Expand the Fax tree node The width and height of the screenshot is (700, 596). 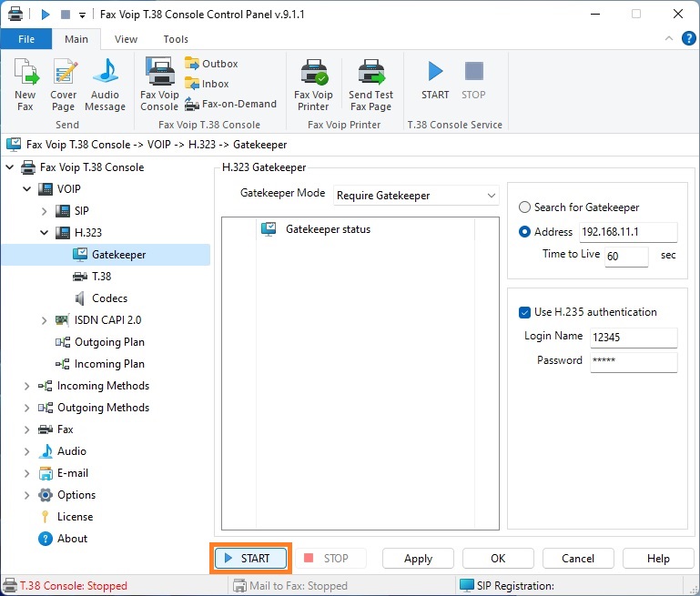26,429
